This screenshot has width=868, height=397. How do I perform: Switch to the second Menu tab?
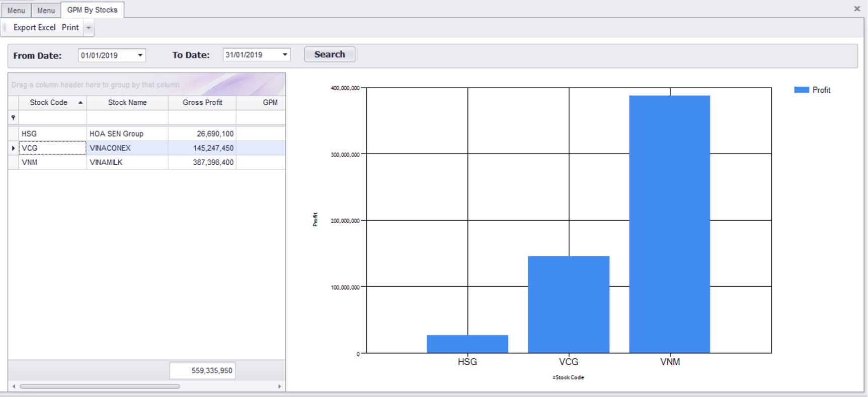(46, 10)
